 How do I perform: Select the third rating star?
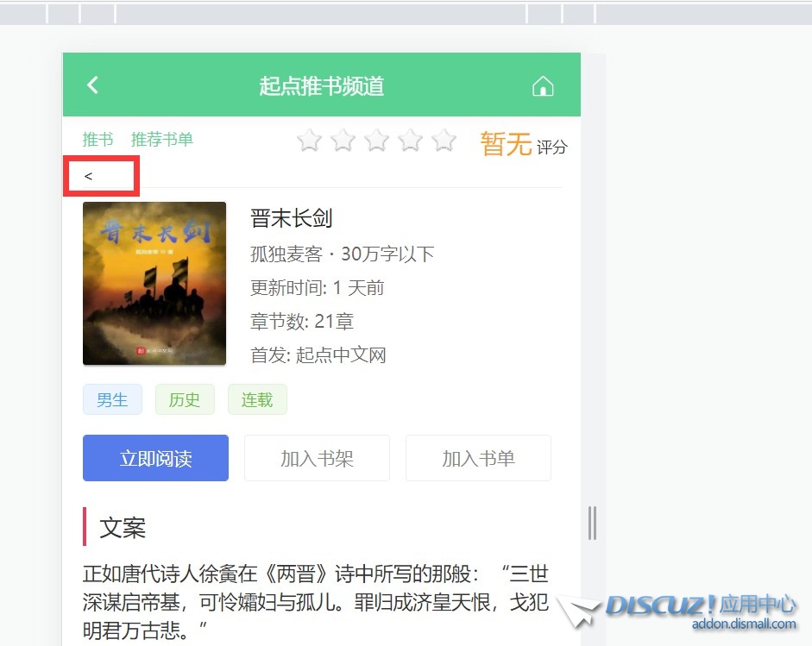click(x=376, y=141)
